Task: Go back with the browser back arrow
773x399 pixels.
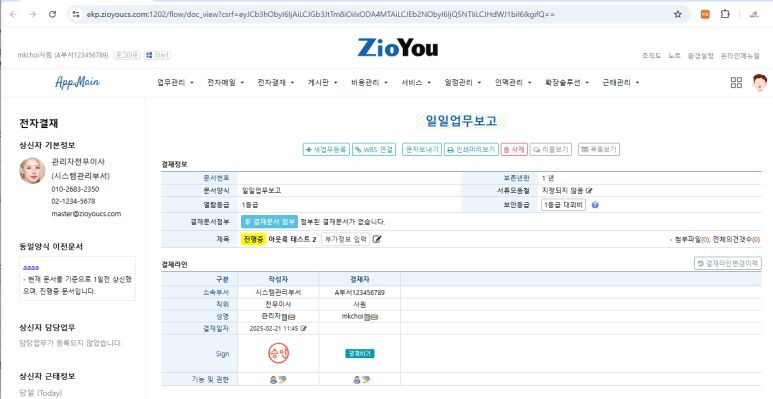Action: (13, 14)
